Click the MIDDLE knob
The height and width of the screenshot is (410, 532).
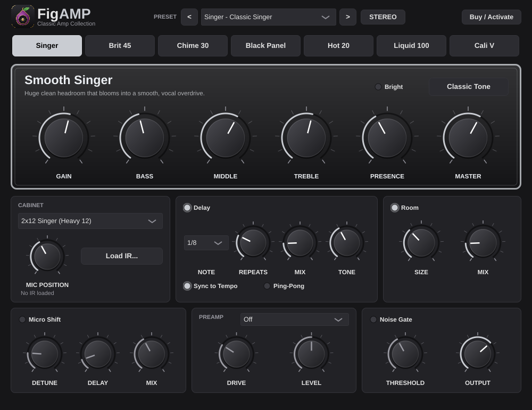(x=225, y=137)
